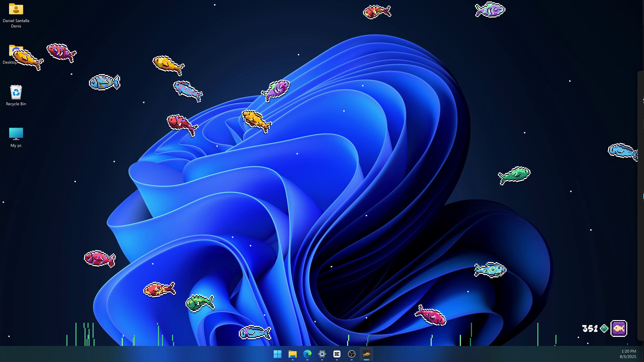The image size is (644, 362).
Task: Open File Explorer from the taskbar
Action: 292,354
